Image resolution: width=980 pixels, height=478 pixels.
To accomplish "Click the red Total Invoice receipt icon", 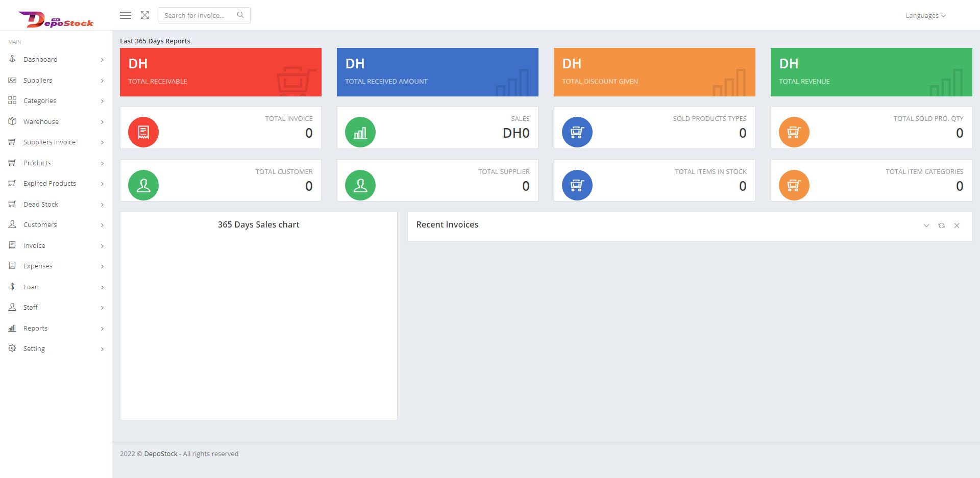I will 143,132.
